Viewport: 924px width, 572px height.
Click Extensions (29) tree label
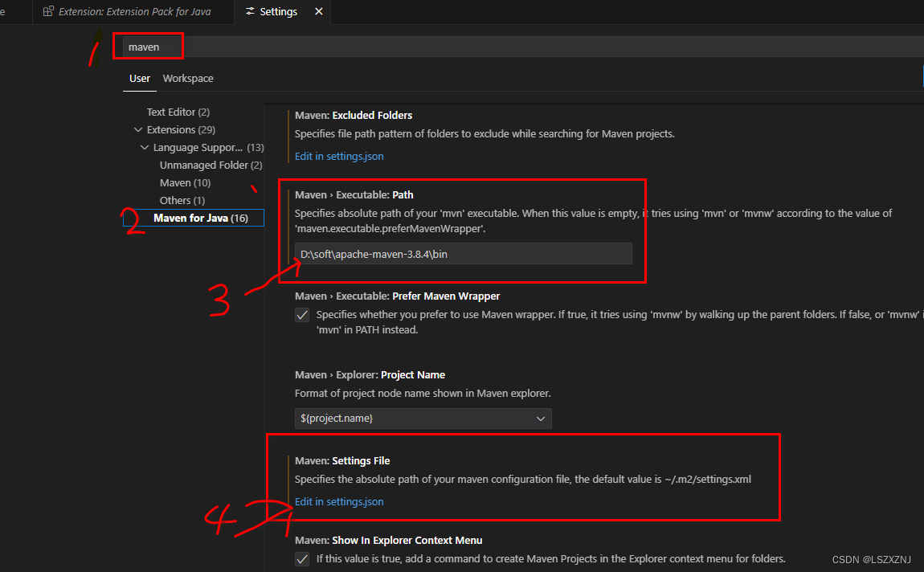coord(181,129)
